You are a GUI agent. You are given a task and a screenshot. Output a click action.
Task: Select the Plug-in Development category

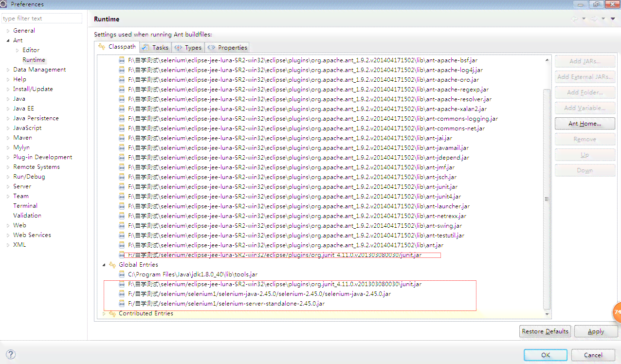pos(42,157)
